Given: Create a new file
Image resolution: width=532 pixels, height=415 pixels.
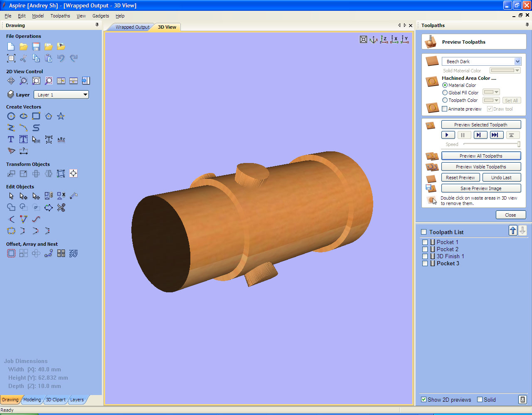Looking at the screenshot, I should coord(11,47).
